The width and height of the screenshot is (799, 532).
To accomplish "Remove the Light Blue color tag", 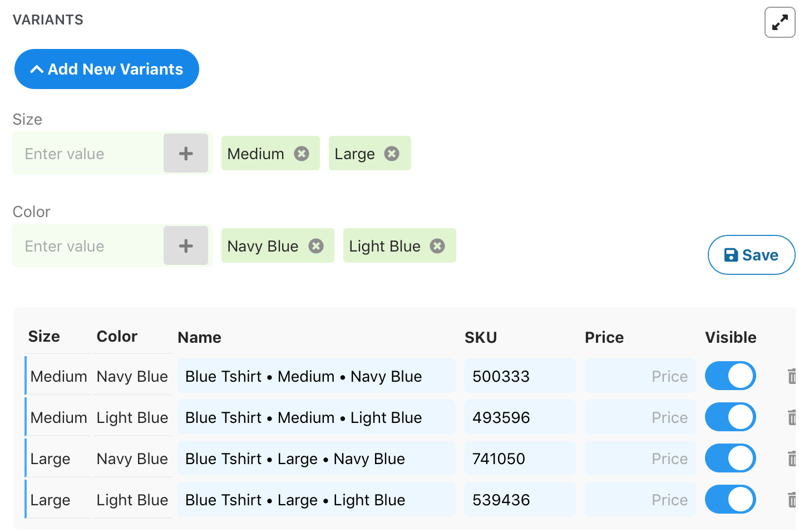I will tap(438, 246).
